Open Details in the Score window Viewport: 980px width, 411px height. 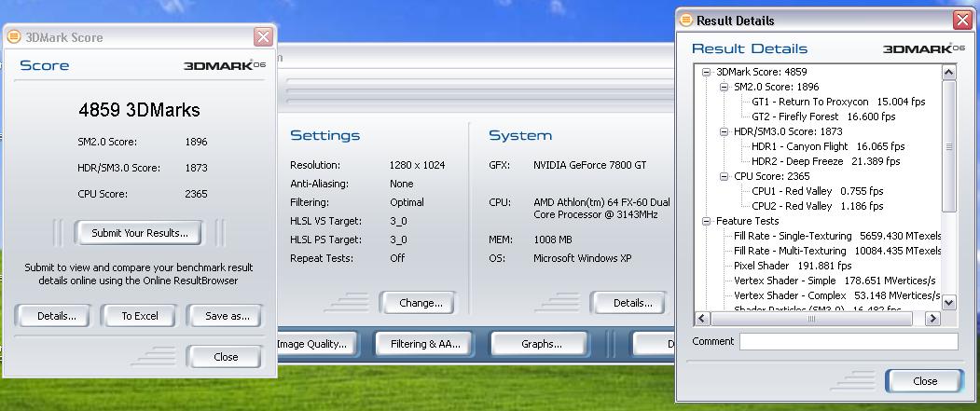click(53, 316)
